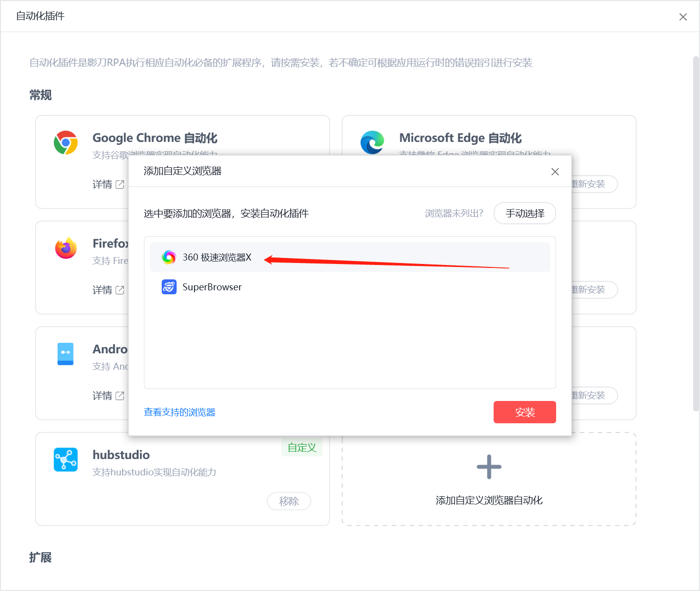Image resolution: width=700 pixels, height=591 pixels.
Task: Click reinstall button on the Microsoft Edge card
Action: [594, 184]
